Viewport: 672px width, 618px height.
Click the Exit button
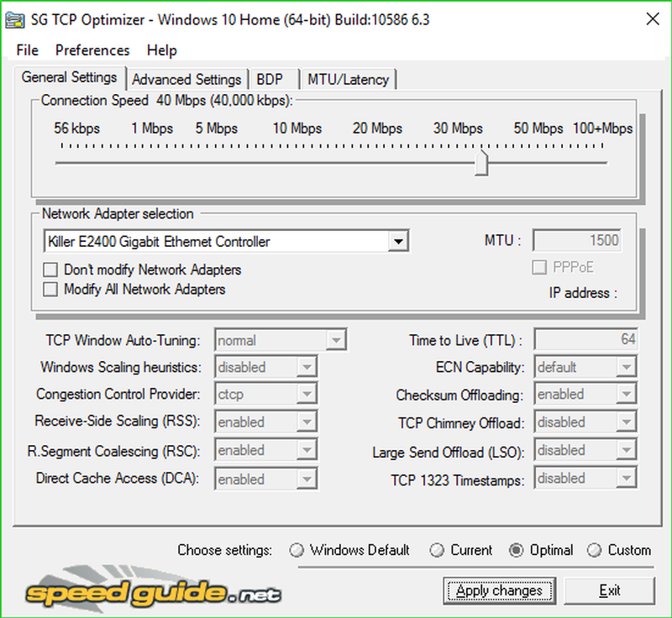coord(610,591)
